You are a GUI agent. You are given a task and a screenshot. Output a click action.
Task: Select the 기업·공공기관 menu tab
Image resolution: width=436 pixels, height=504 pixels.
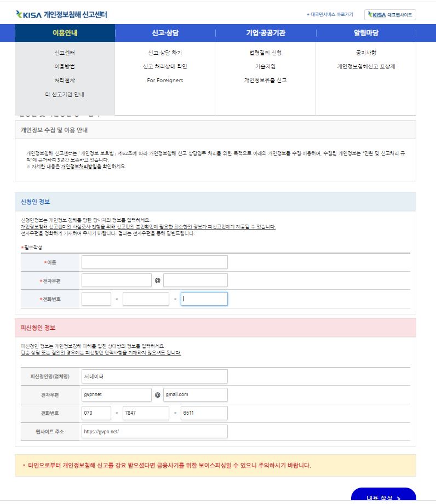click(x=266, y=33)
